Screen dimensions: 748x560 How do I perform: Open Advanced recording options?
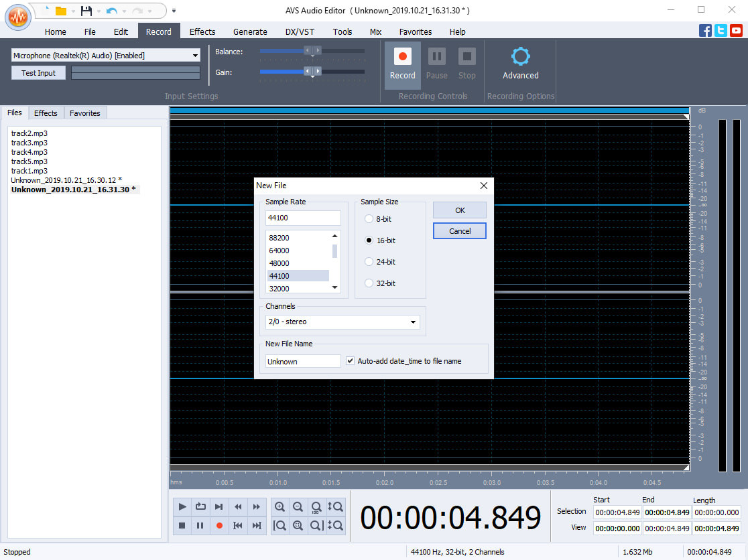click(520, 64)
